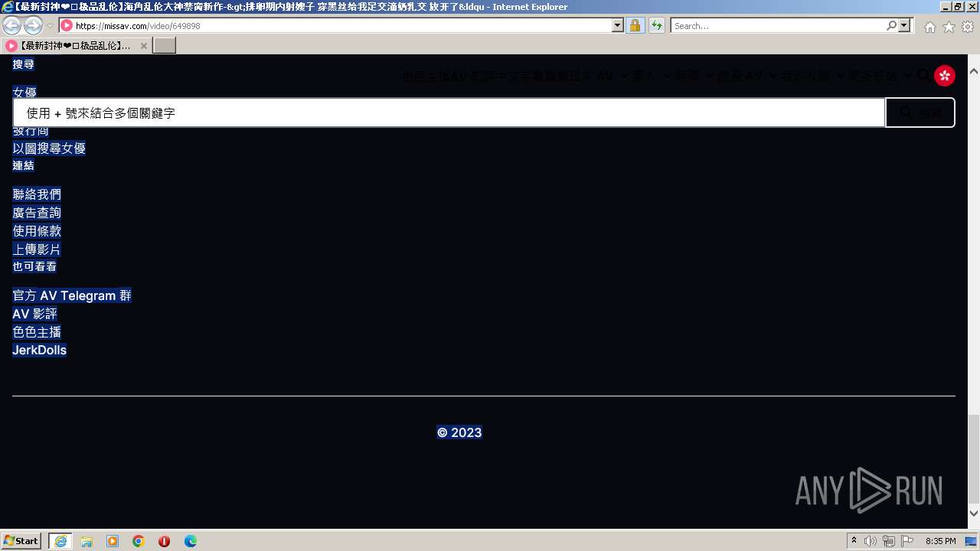This screenshot has width=980, height=551.
Task: Open the Opera taskbar icon
Action: point(164,541)
